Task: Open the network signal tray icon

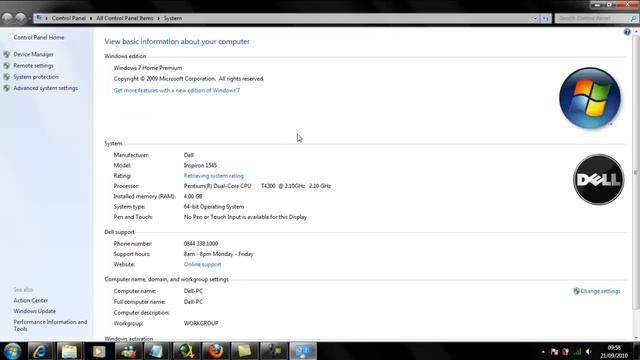Action: click(577, 351)
